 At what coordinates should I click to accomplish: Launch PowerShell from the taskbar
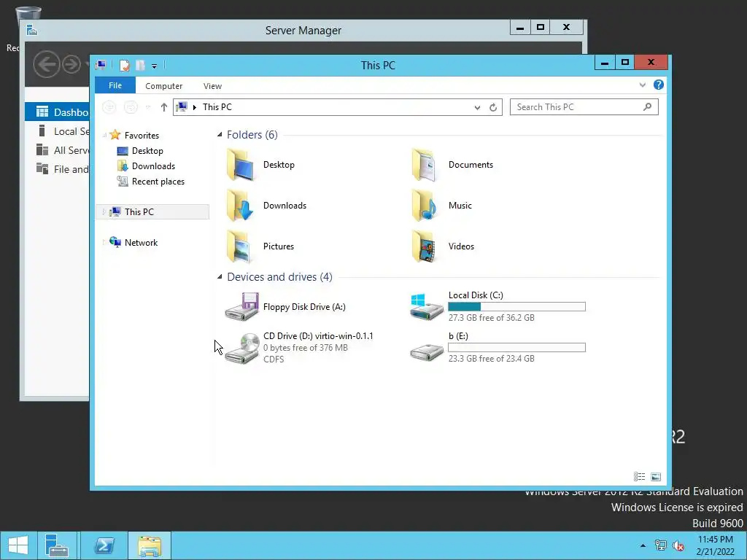(104, 545)
